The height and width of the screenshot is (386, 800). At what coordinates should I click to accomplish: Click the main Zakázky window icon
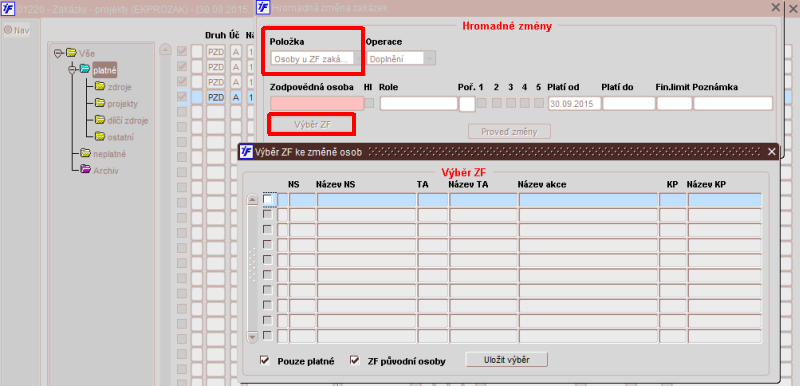point(8,8)
